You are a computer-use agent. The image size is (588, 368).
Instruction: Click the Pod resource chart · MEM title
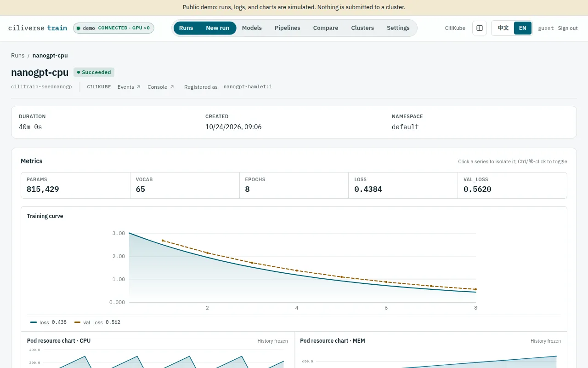[x=333, y=341]
